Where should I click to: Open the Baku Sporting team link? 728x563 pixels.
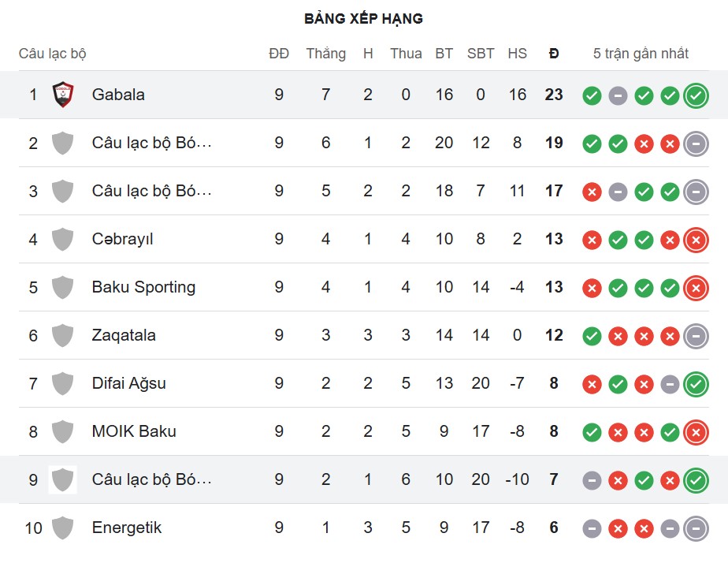point(143,287)
